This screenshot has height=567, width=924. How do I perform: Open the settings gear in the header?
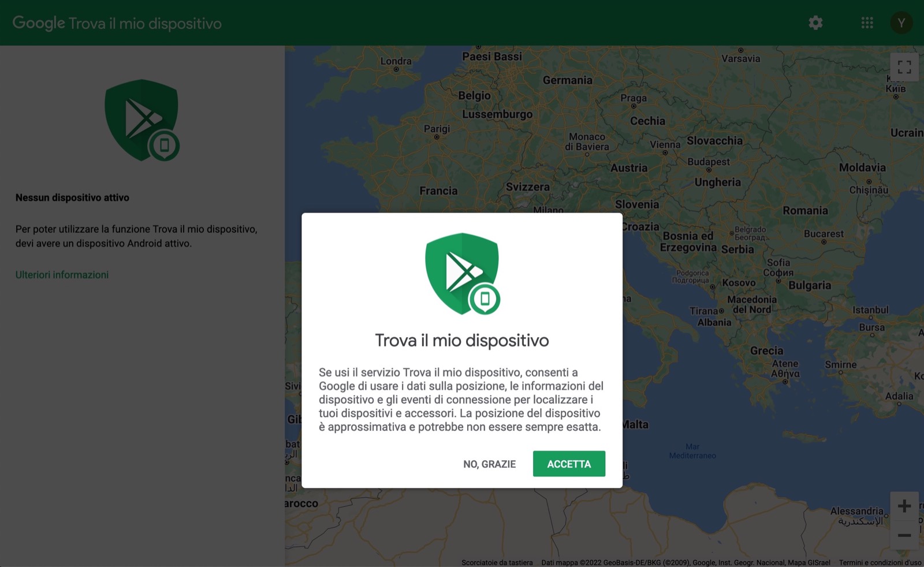[815, 23]
